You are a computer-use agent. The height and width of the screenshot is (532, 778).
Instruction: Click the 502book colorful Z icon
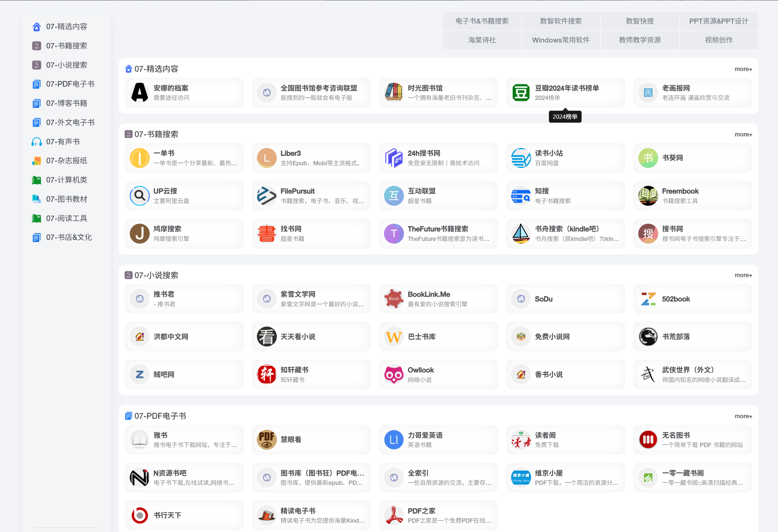coord(648,299)
